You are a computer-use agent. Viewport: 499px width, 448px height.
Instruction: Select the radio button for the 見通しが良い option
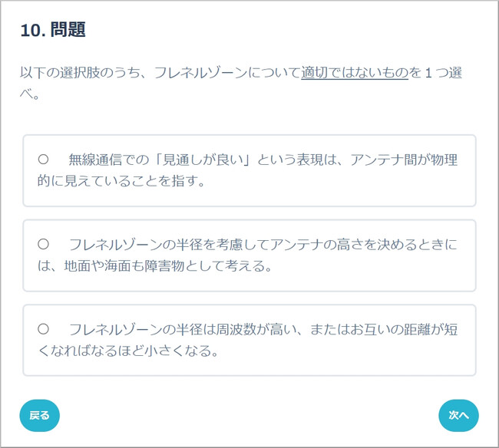pos(44,160)
